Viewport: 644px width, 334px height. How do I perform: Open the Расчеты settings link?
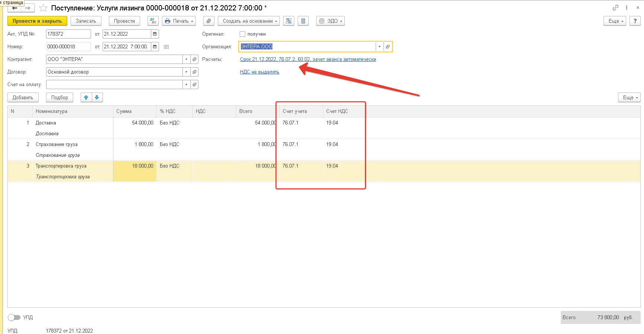[308, 59]
